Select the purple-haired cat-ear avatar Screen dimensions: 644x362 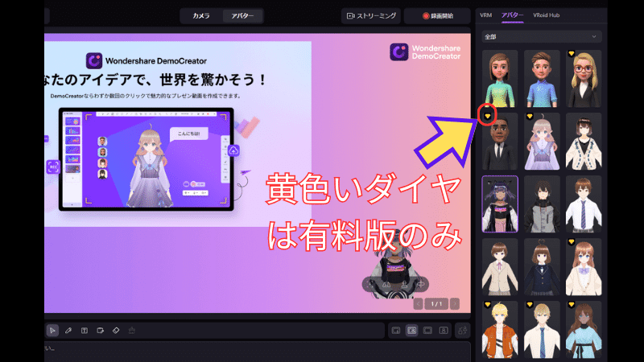(x=500, y=204)
